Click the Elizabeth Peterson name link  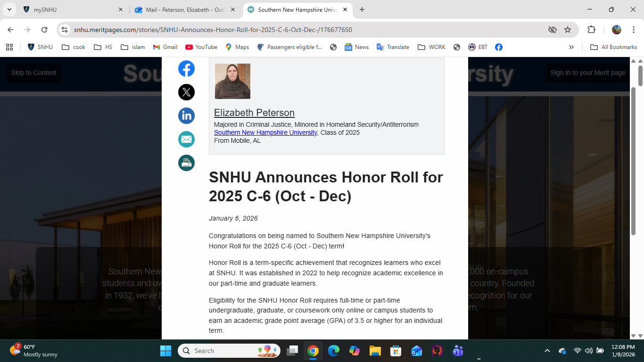(254, 113)
